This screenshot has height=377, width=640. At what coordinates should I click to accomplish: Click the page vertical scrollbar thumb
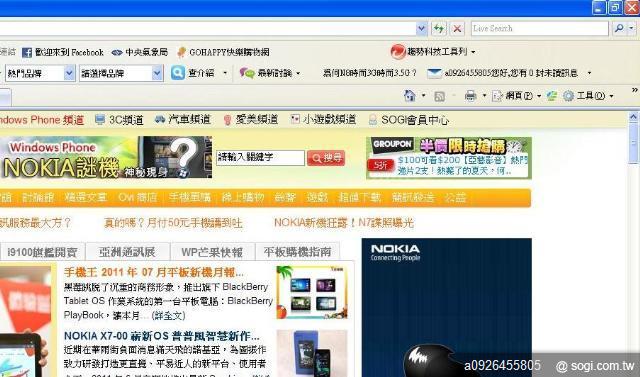[x=633, y=143]
